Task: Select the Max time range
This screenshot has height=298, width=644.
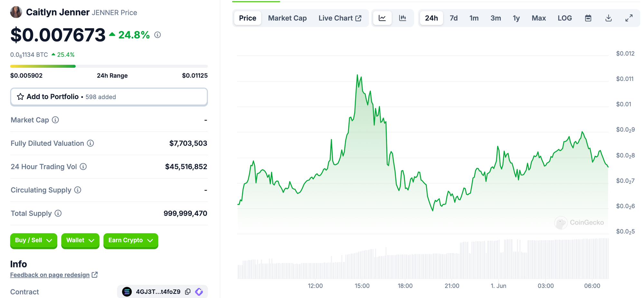Action: coord(539,18)
